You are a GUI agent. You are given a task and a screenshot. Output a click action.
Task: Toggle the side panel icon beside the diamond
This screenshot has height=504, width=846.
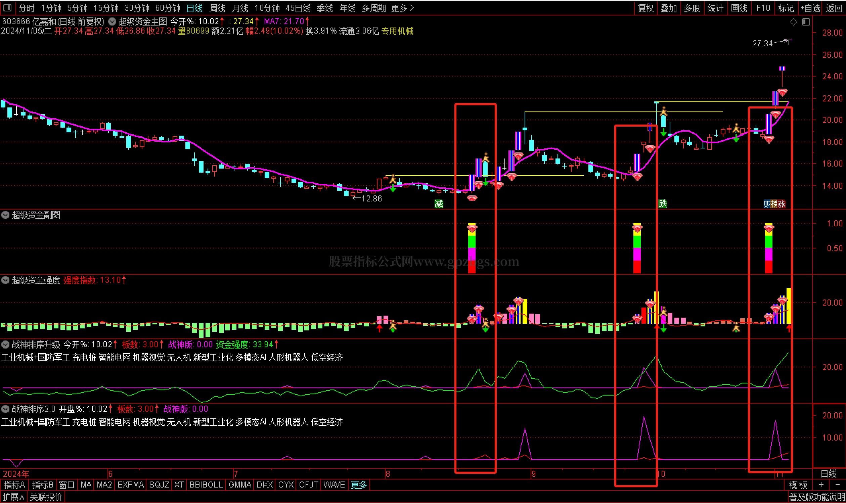(806, 22)
